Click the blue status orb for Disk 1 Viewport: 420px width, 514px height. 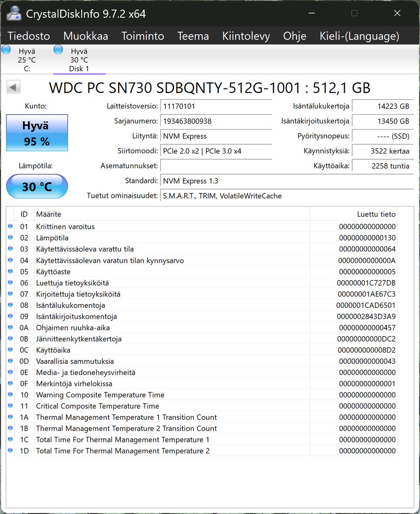[x=58, y=50]
